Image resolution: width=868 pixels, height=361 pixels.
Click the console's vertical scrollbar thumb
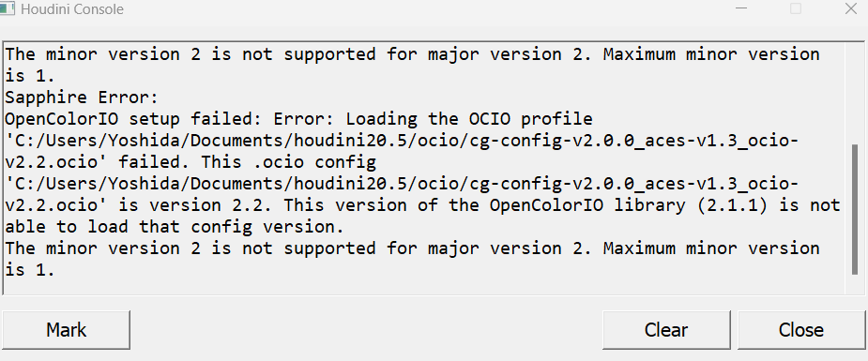click(x=855, y=208)
